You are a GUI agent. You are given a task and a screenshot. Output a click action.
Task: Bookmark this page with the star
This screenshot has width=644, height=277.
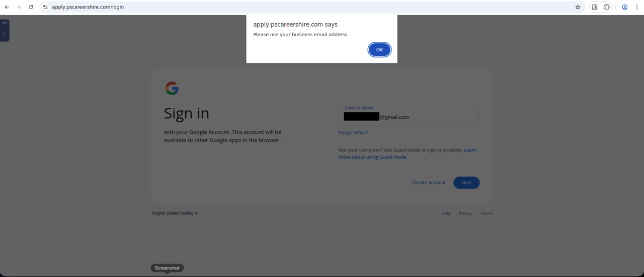click(x=578, y=7)
